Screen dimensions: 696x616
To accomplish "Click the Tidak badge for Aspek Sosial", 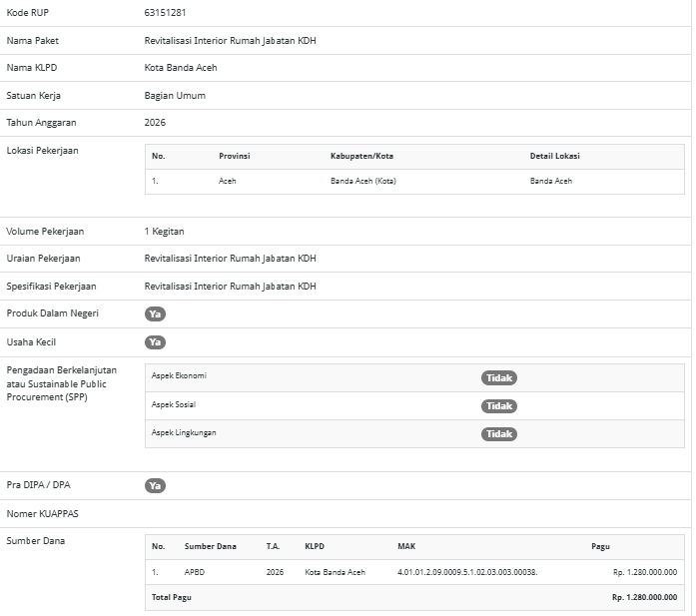I will [499, 406].
